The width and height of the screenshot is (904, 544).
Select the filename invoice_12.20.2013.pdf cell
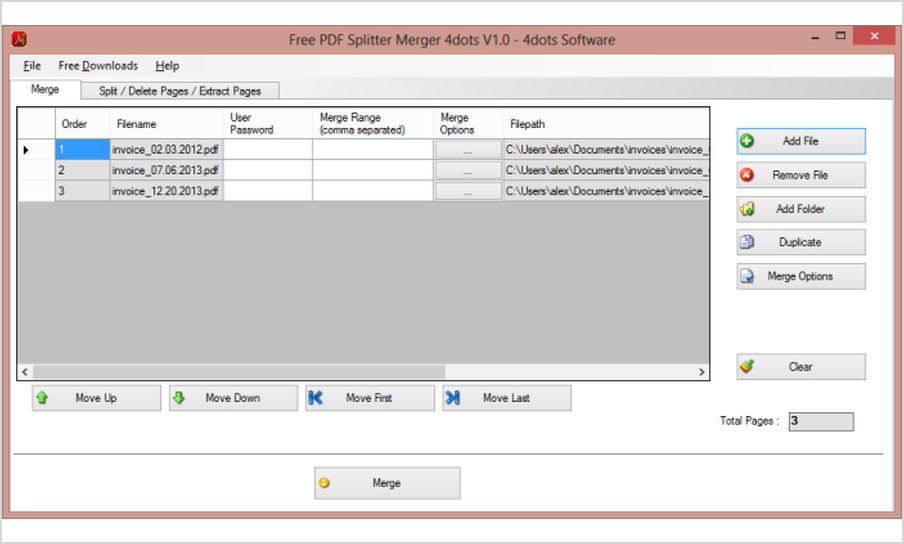(167, 191)
